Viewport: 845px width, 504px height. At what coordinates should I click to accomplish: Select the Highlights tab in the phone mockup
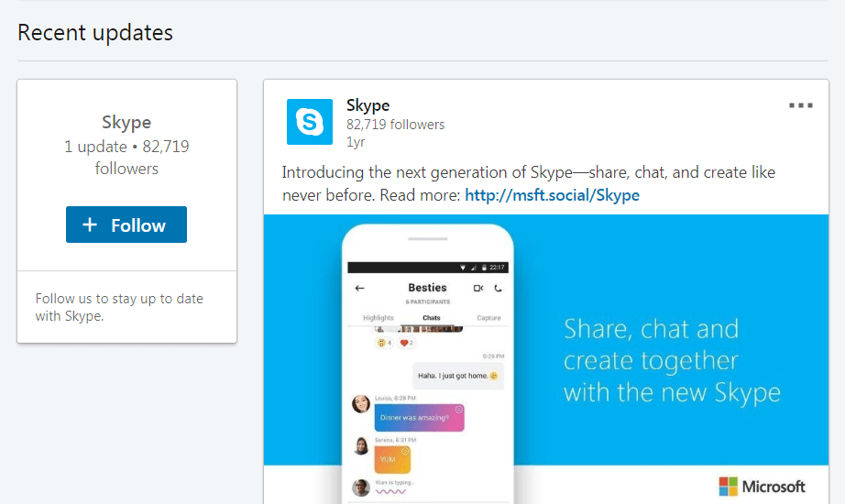379,318
